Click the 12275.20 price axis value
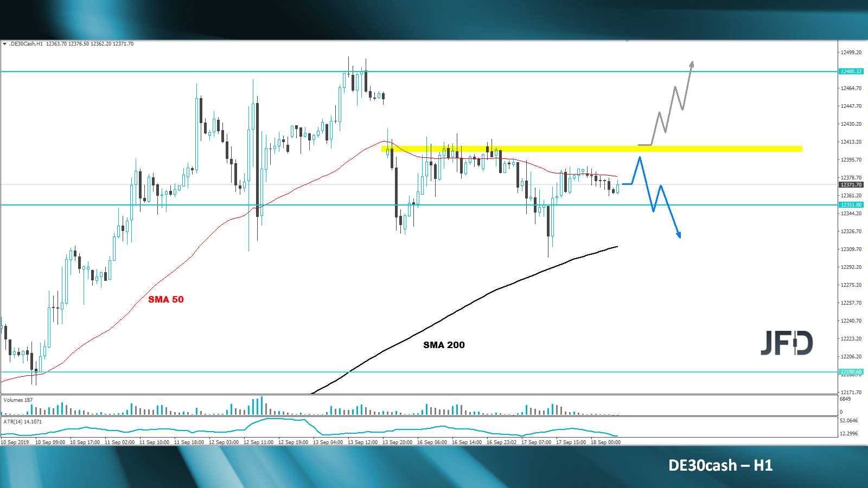The width and height of the screenshot is (868, 488). pos(851,285)
